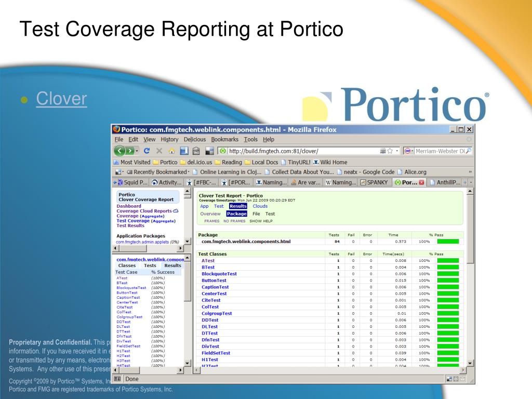The height and width of the screenshot is (399, 532).
Task: Select the Results highlighted tab
Action: pos(238,206)
